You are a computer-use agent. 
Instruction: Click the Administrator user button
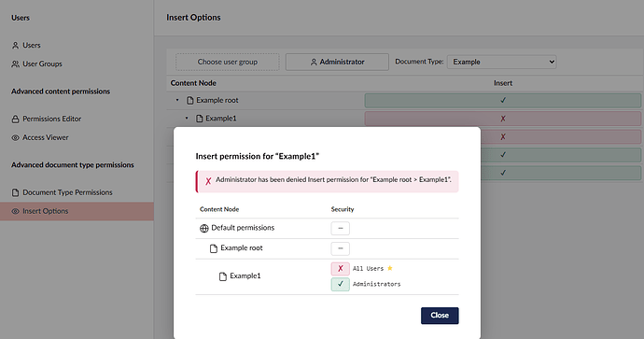337,62
